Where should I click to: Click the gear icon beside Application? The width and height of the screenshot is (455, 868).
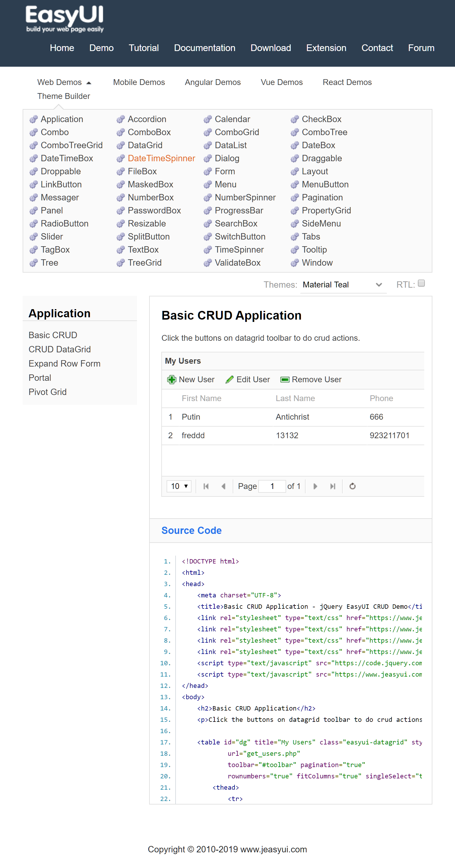pyautogui.click(x=33, y=119)
